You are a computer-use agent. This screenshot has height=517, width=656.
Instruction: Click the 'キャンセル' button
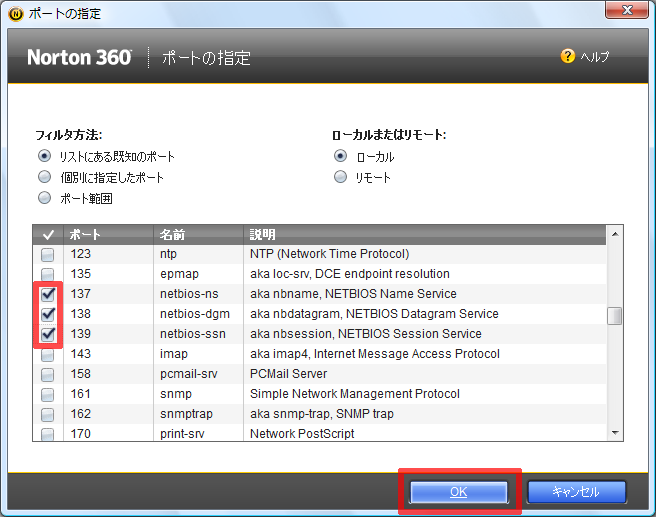(x=575, y=492)
